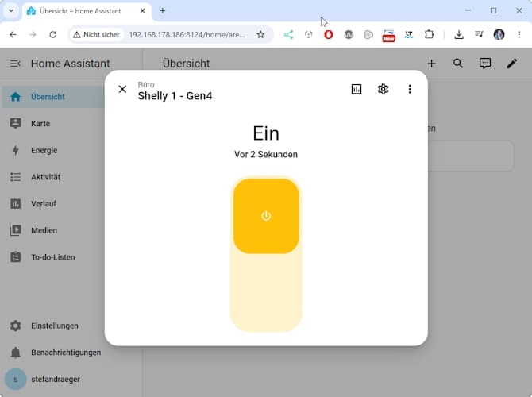Screen dimensions: 532x397
Task: Click the Übersicht home icon
Action: click(15, 97)
